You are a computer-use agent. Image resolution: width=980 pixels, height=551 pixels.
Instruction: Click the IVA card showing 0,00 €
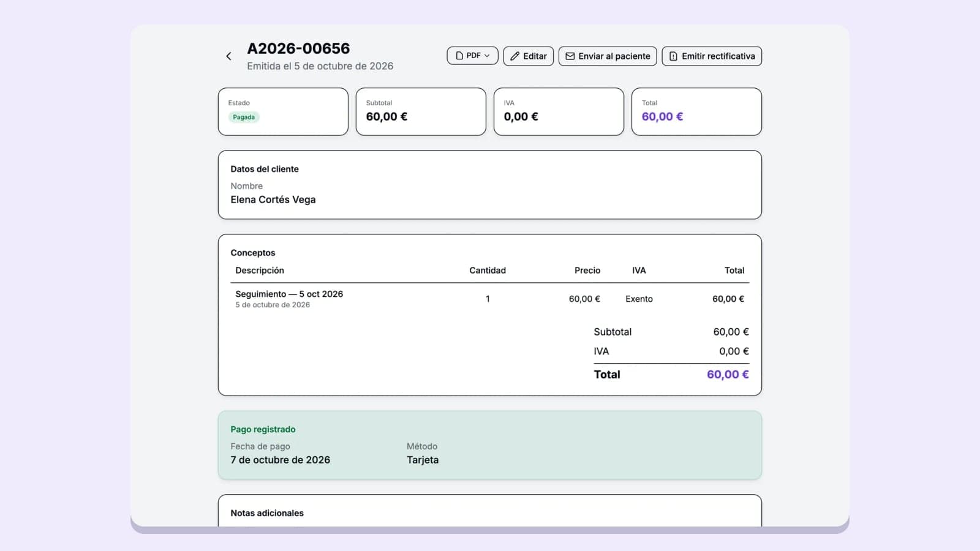point(559,111)
